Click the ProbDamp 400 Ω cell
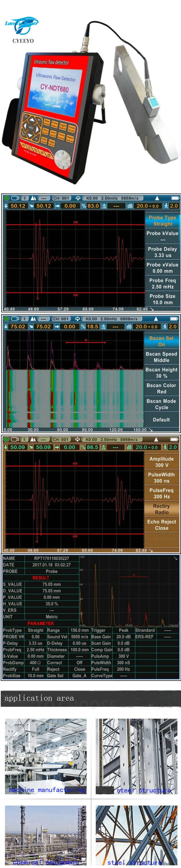This screenshot has width=181, height=868. 24,663
